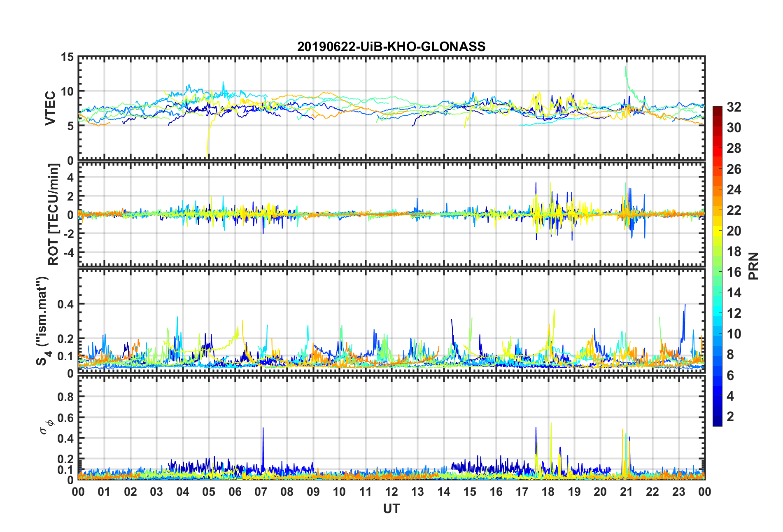The width and height of the screenshot is (783, 532).
Task: Click the x-axis hour tick label 01
Action: 104,492
